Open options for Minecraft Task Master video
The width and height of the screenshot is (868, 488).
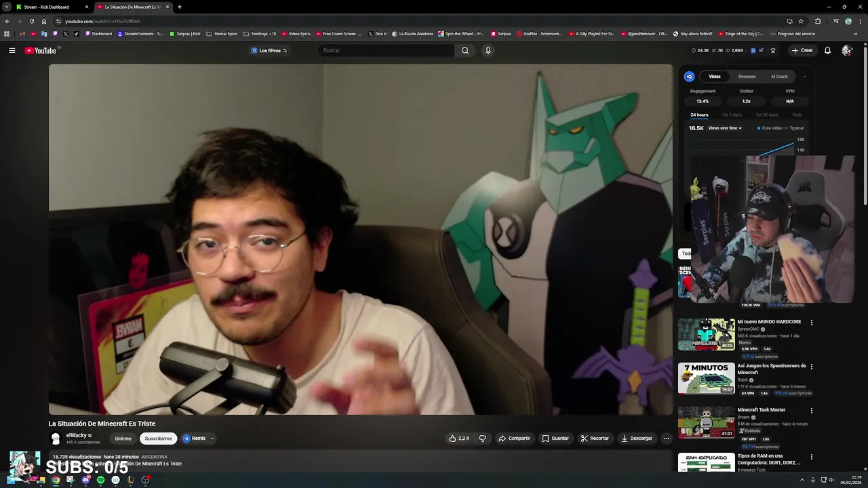pyautogui.click(x=811, y=411)
